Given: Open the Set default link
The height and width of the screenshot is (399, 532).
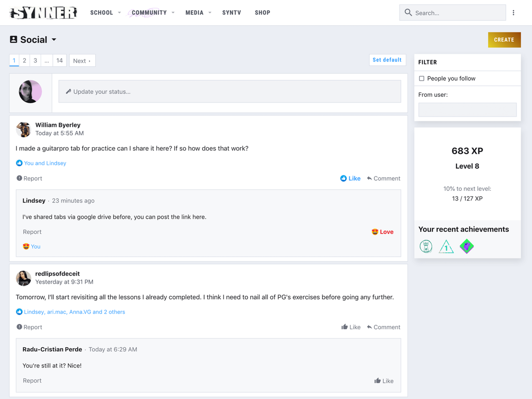Looking at the screenshot, I should click(x=387, y=60).
